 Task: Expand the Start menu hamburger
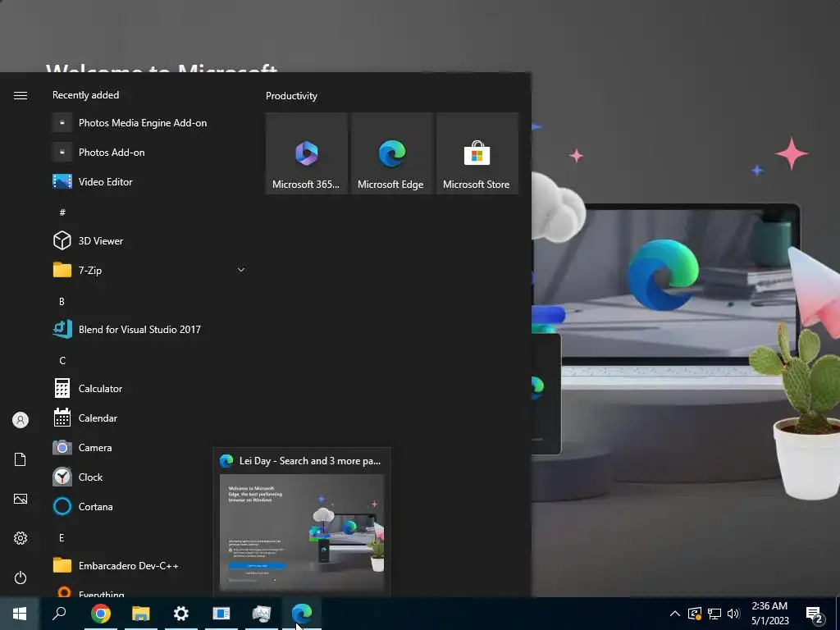point(21,95)
